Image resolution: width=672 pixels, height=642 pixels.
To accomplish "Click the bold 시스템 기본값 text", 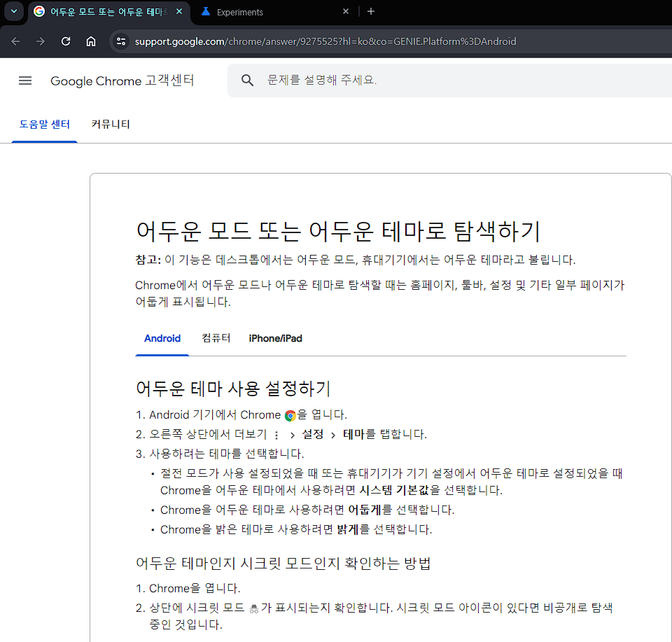I will click(x=394, y=490).
